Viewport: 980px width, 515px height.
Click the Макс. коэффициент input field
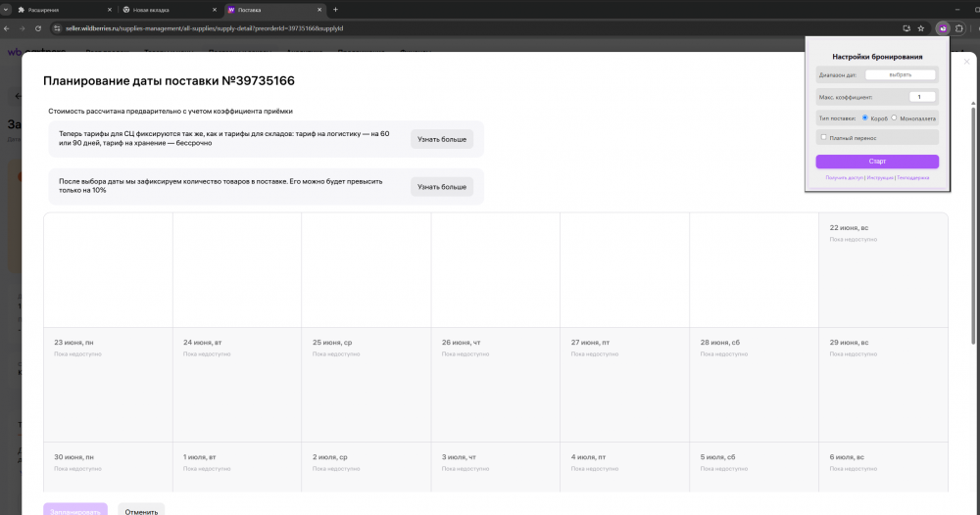(920, 97)
